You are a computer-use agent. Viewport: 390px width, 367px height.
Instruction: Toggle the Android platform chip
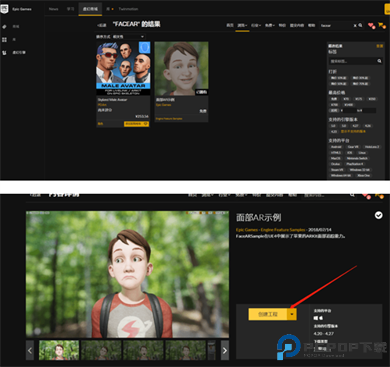(336, 147)
